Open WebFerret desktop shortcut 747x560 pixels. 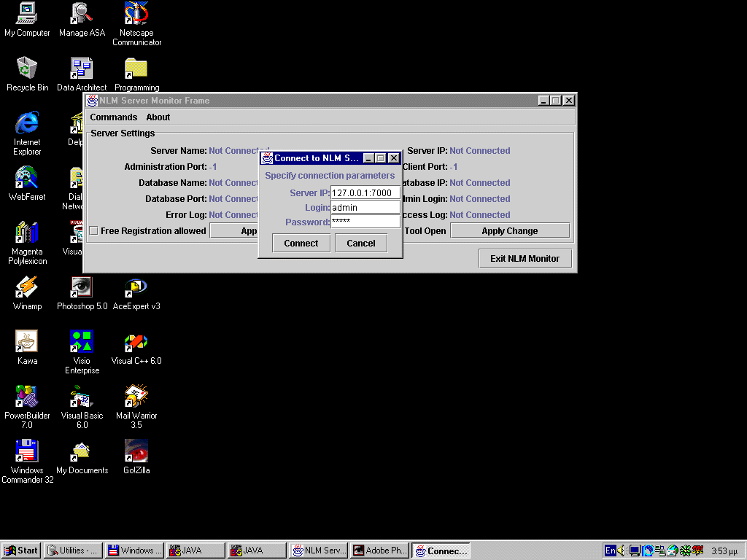click(x=27, y=183)
